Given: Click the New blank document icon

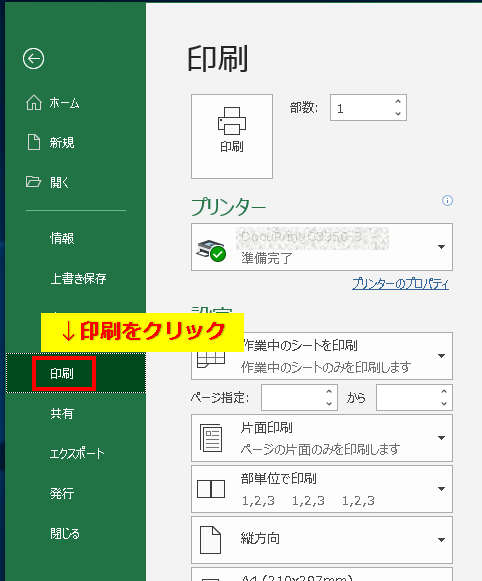Looking at the screenshot, I should pyautogui.click(x=34, y=142).
